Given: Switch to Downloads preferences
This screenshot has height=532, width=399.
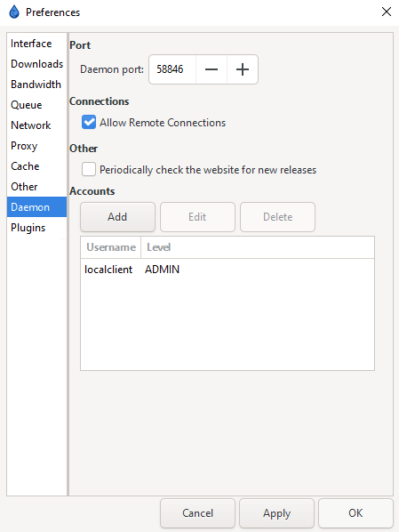Looking at the screenshot, I should pyautogui.click(x=36, y=64).
